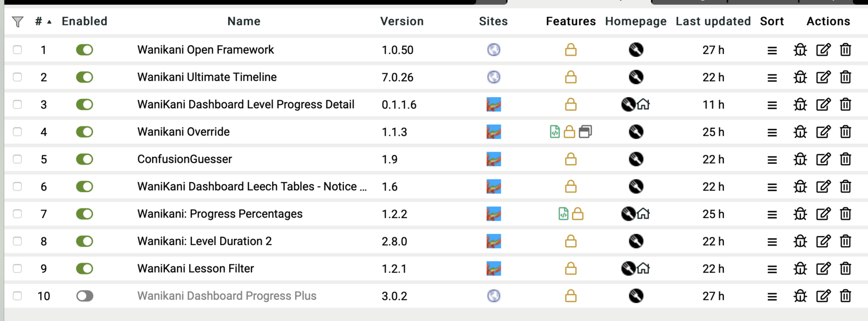Disable the Wanikani Open Framework script
This screenshot has width=868, height=321.
[x=85, y=50]
